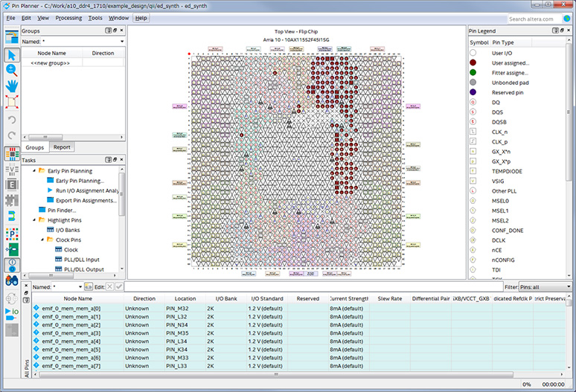Screen dimensions: 576x392
Task: Click the blue 'io' toolbar icon
Action: tap(11, 310)
